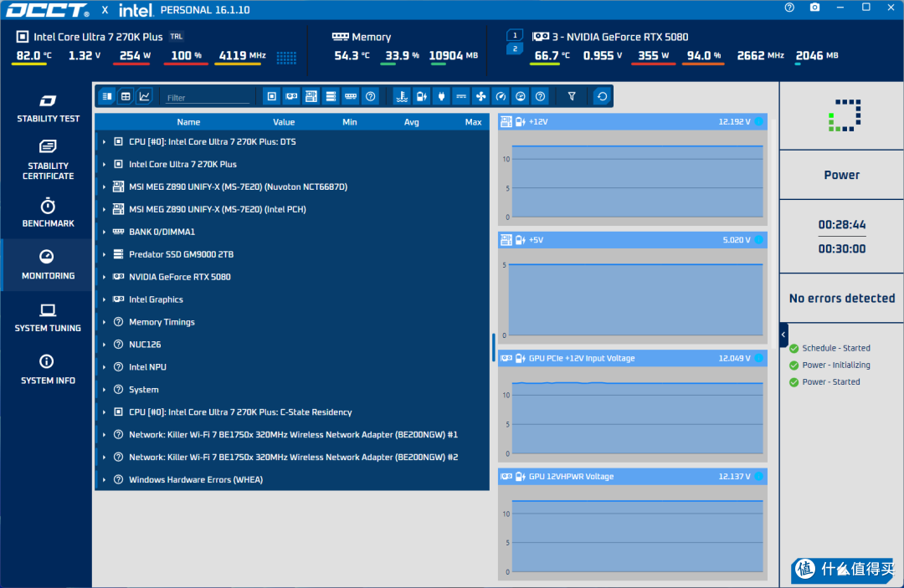Click the sensor list scrollbar thumb
904x588 pixels.
[494, 347]
